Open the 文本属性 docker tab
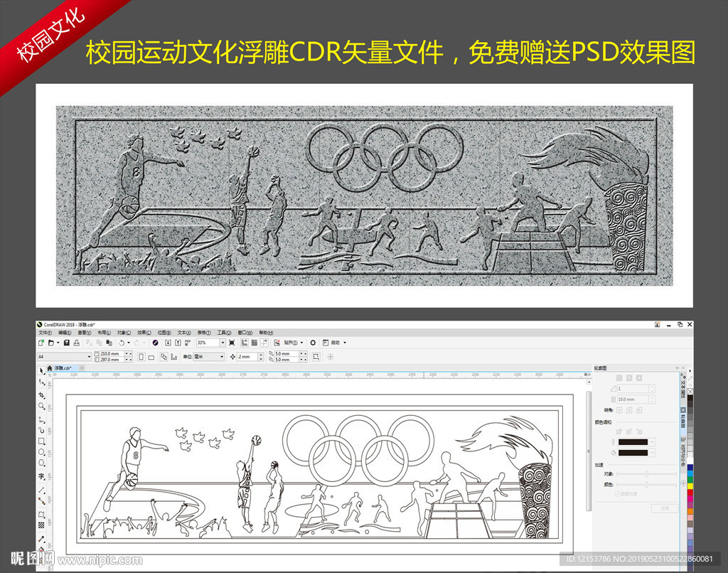This screenshot has width=728, height=573. (683, 389)
